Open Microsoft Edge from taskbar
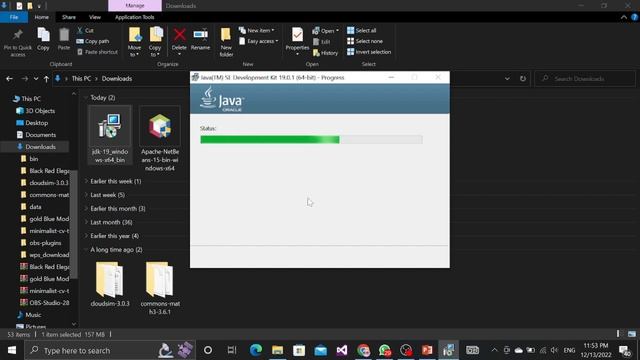640x360 pixels. pos(256,350)
